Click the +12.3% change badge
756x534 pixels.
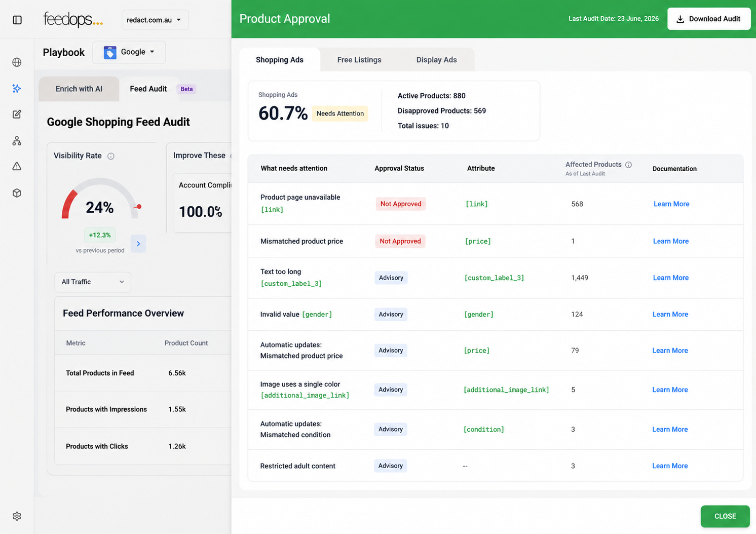click(100, 235)
